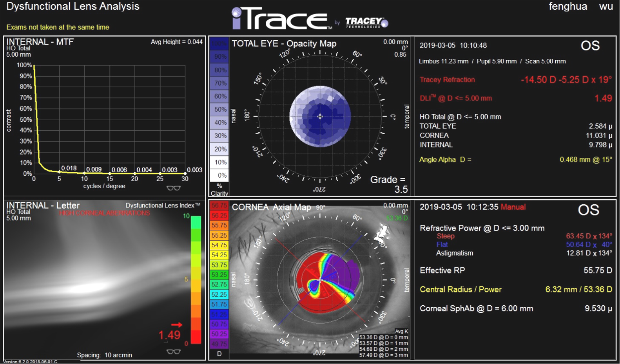Click the Effective RP value 55.75 D
This screenshot has width=620, height=364.
pyautogui.click(x=598, y=270)
